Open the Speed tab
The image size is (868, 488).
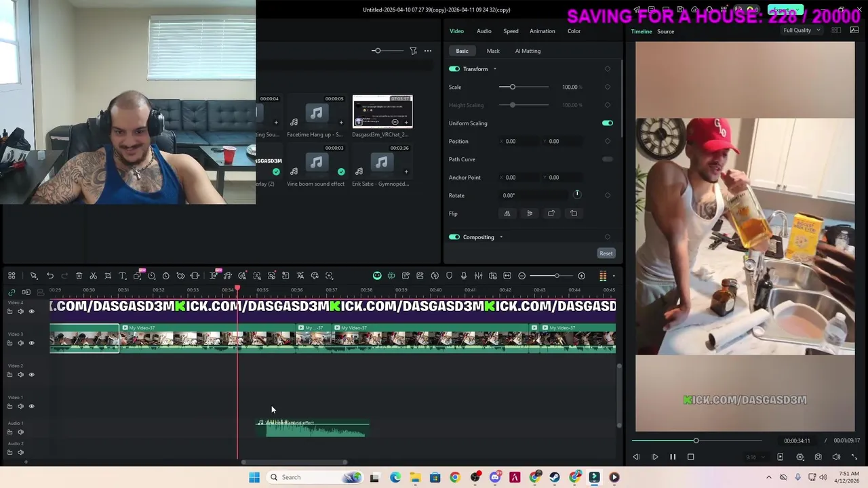(511, 31)
